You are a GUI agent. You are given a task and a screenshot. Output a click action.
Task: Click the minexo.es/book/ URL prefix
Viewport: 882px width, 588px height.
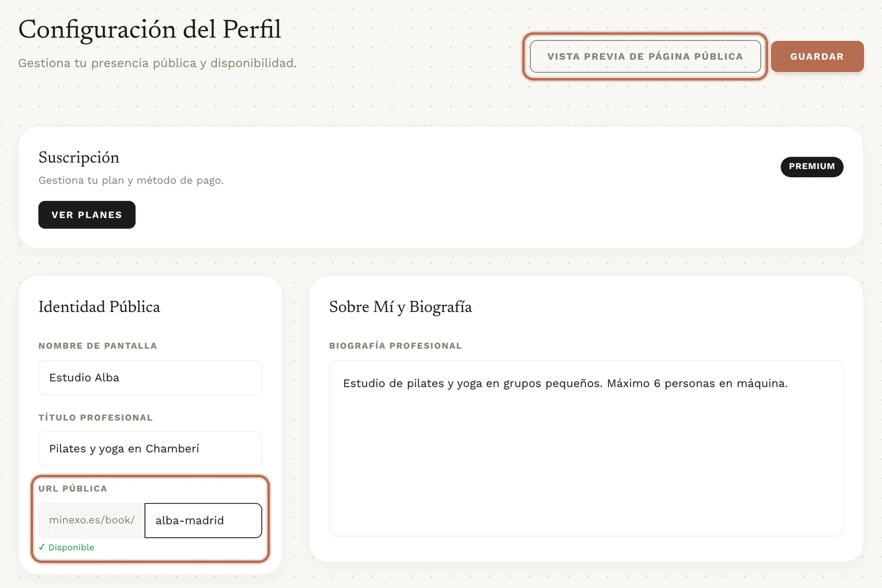[92, 520]
